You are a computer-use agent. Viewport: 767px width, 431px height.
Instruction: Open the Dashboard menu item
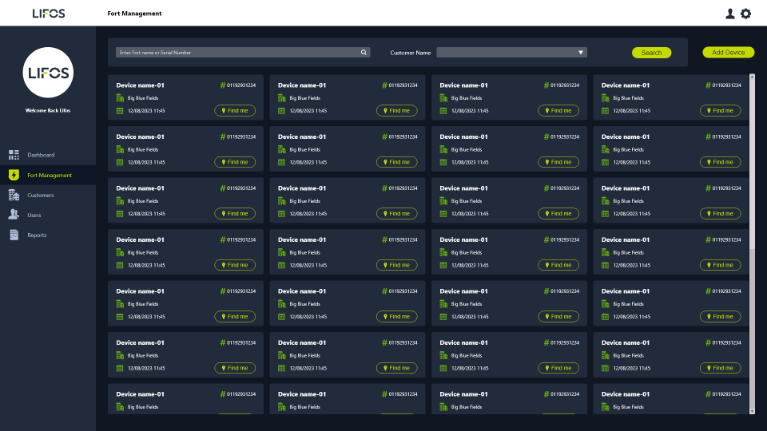[x=41, y=155]
